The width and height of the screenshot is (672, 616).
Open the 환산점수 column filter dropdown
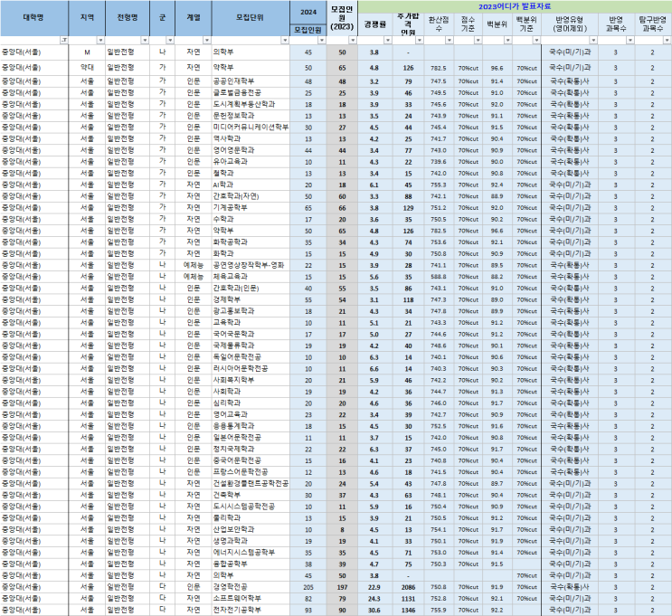click(450, 41)
